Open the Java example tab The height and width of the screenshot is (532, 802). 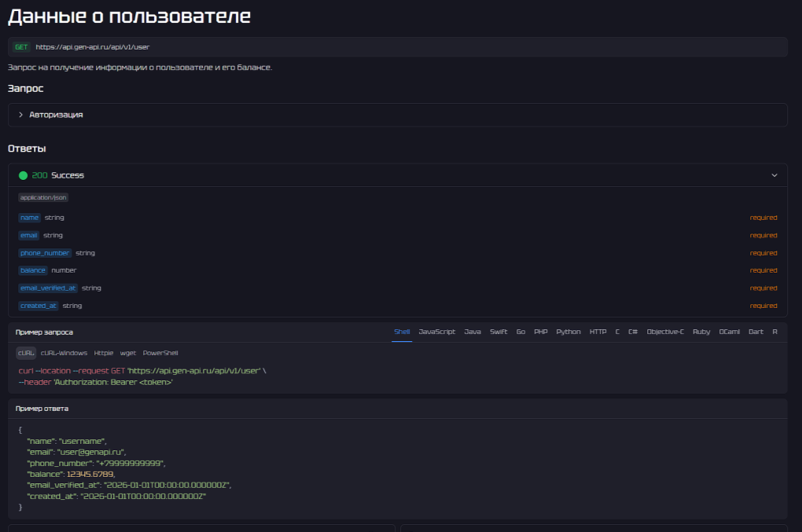473,332
